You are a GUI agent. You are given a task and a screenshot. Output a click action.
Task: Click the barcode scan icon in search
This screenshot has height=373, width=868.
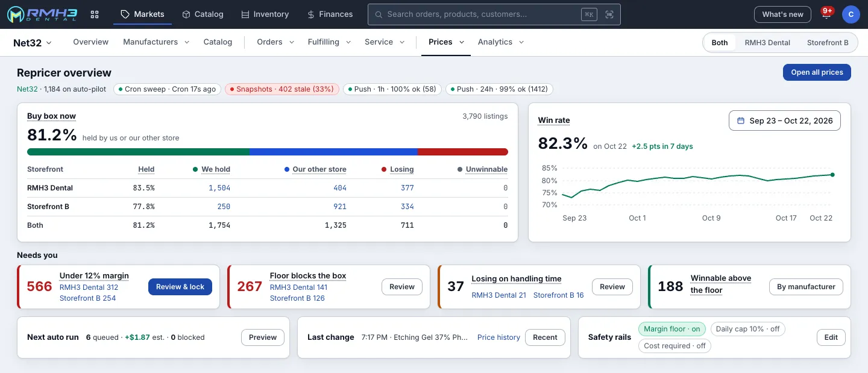609,14
